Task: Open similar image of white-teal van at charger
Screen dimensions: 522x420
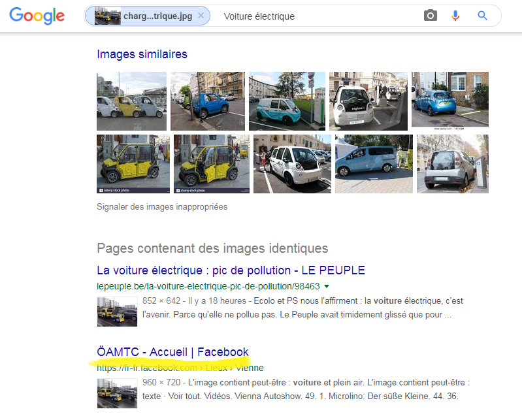Action: pos(287,101)
